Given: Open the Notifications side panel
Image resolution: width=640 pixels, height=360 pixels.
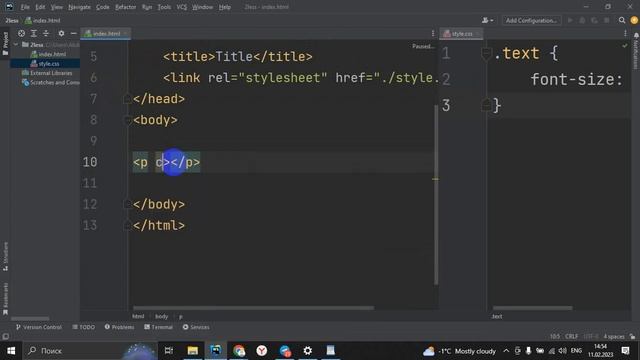Looking at the screenshot, I should coord(636,51).
